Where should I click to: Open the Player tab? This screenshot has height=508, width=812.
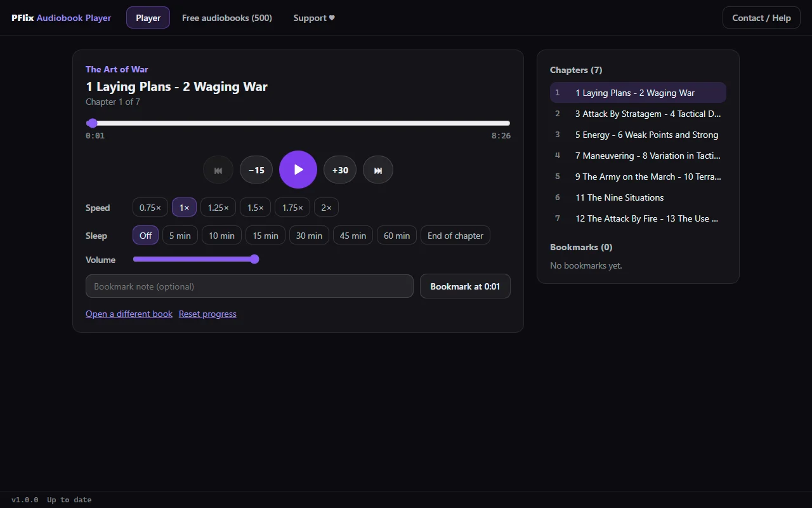point(148,18)
